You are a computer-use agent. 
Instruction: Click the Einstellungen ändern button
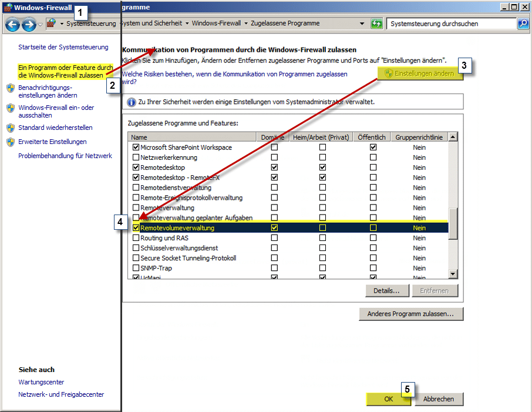(420, 73)
